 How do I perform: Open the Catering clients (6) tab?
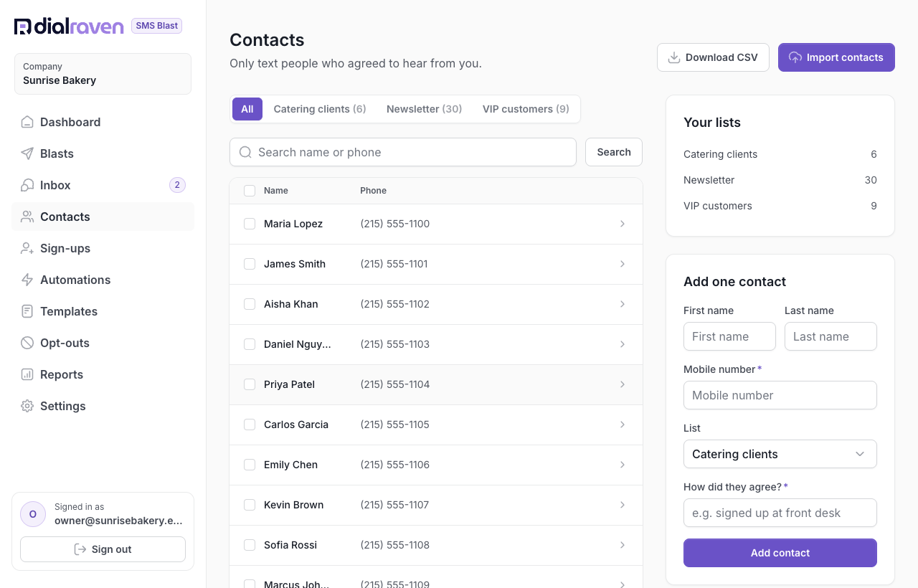(320, 109)
